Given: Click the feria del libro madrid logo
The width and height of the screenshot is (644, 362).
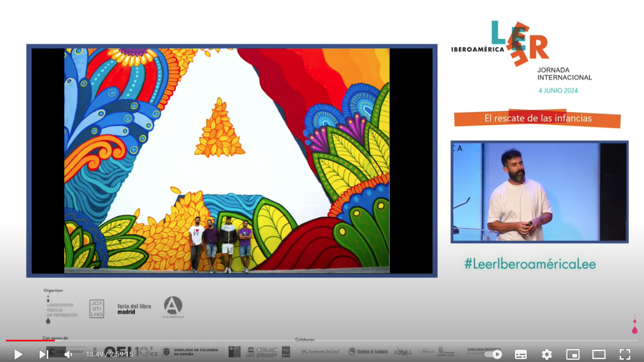Looking at the screenshot, I should point(134,309).
